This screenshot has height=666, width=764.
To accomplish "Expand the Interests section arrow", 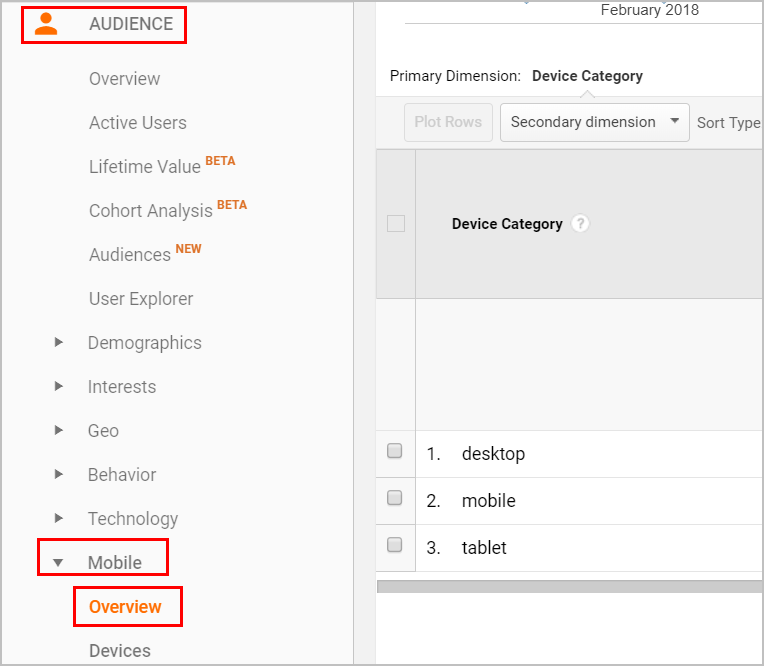I will tap(58, 386).
